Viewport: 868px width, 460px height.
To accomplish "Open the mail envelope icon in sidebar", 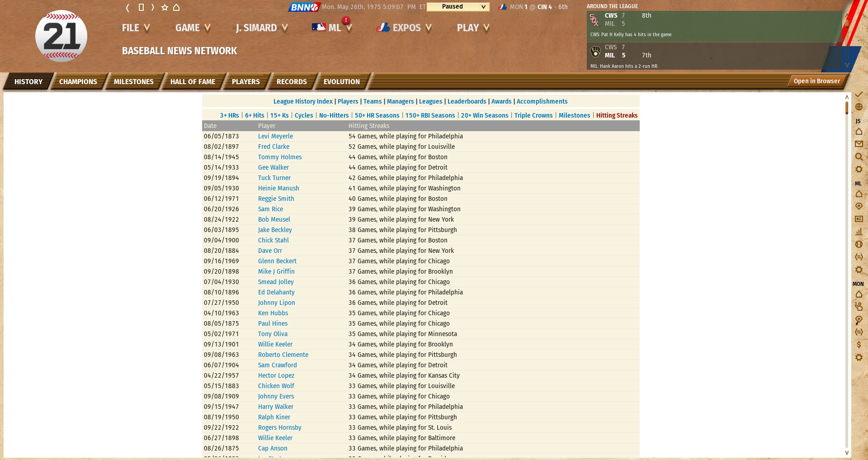I will [859, 144].
